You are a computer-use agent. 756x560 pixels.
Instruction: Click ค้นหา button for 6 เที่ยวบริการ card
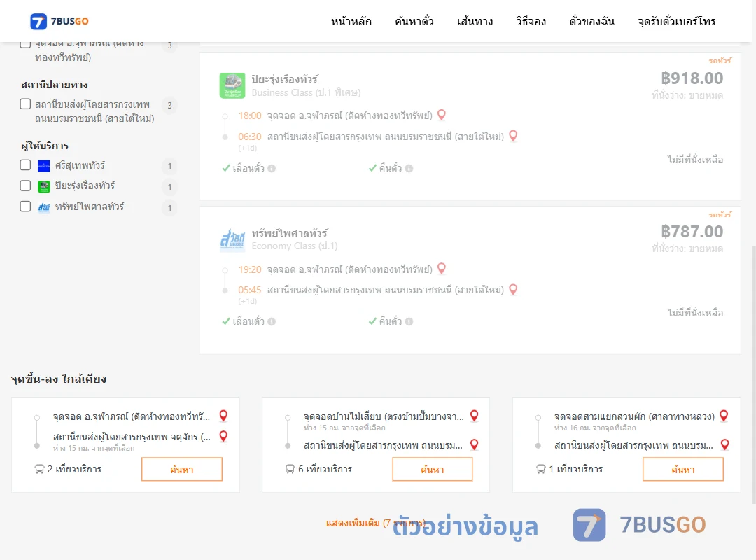click(x=433, y=469)
